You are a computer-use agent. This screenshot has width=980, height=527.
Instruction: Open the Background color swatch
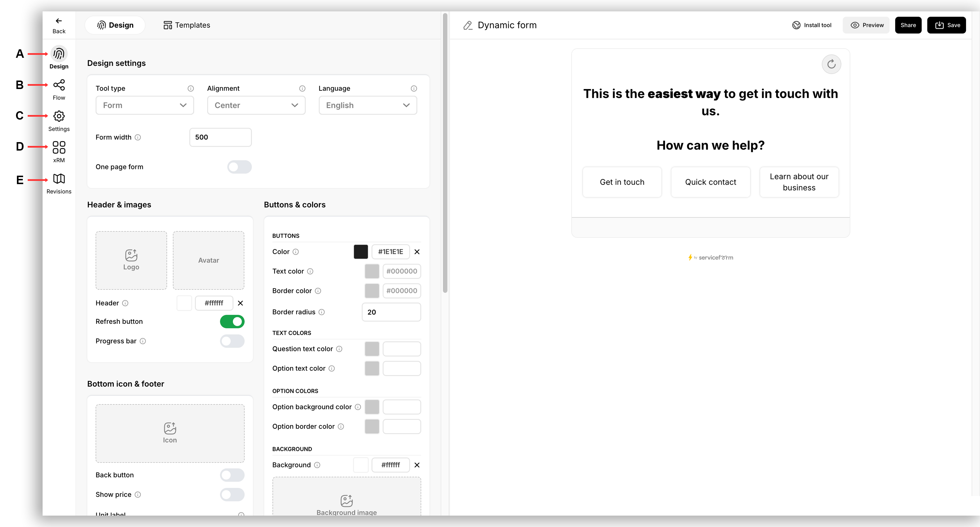[361, 465]
